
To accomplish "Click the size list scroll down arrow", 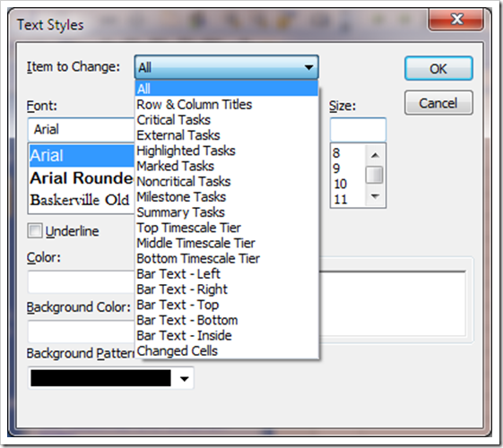I will [x=375, y=196].
